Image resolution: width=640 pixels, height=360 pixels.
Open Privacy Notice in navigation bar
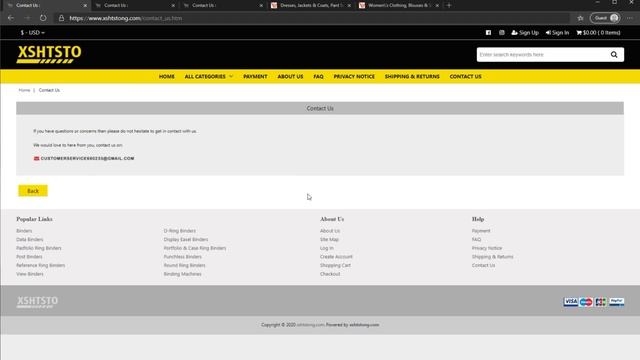pos(354,76)
